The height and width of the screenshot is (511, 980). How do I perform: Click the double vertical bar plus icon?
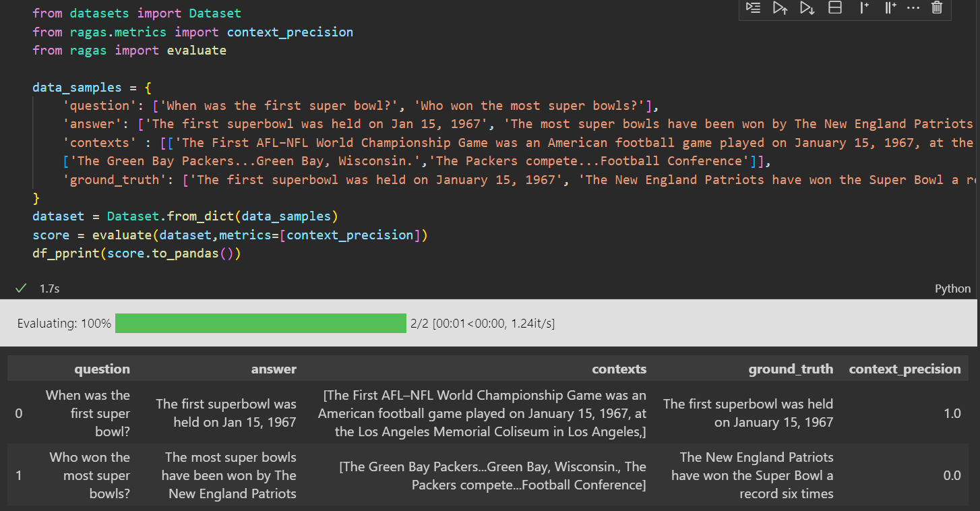890,8
